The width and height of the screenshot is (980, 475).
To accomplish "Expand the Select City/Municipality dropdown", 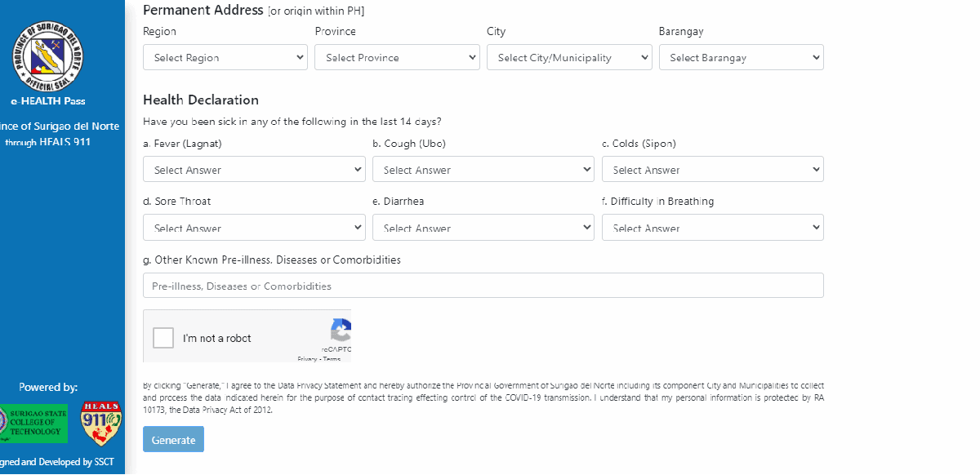I will pos(569,58).
